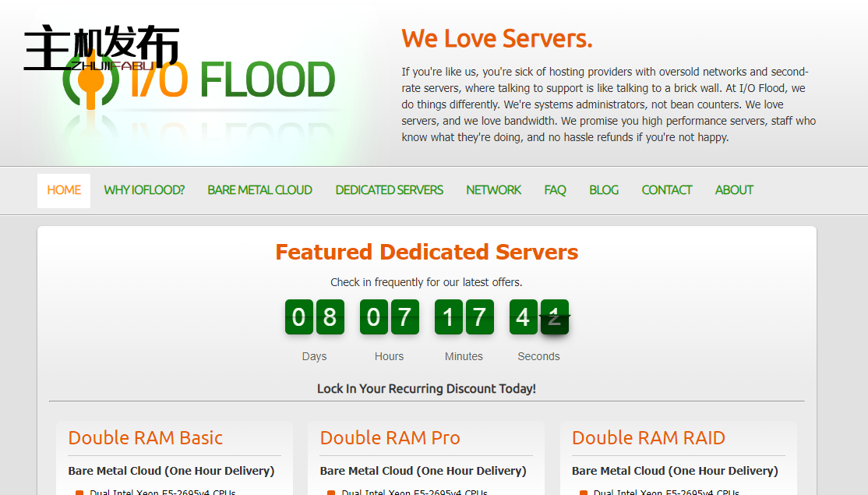The height and width of the screenshot is (495, 868).
Task: Open the ABOUT page
Action: (733, 189)
